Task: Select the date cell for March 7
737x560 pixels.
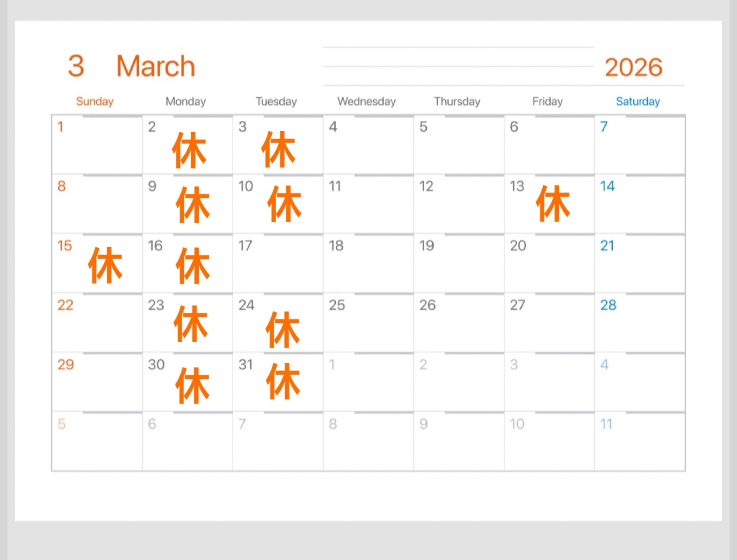Action: coord(639,145)
